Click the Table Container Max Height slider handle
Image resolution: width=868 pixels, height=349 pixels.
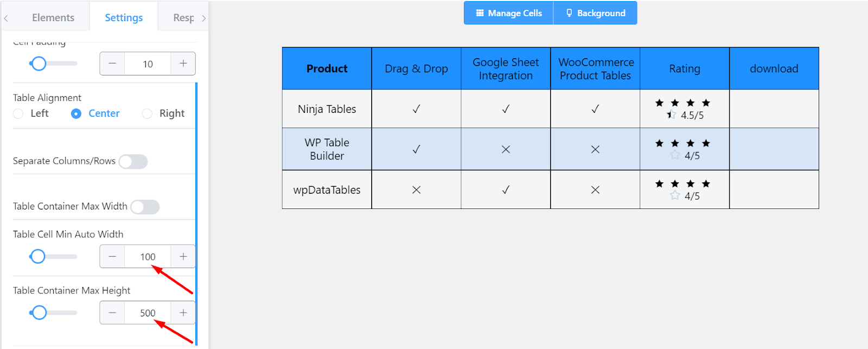39,313
